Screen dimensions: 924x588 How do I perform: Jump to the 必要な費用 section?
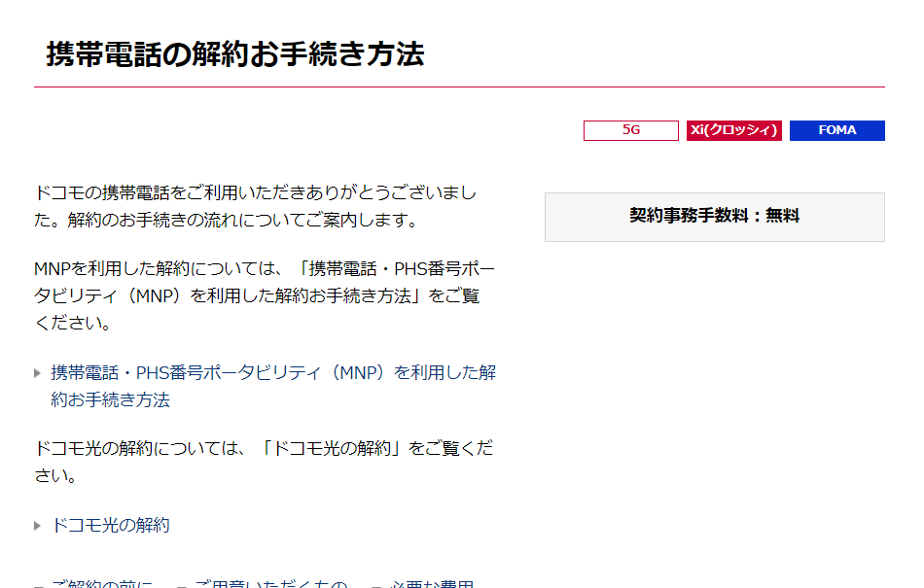431,583
